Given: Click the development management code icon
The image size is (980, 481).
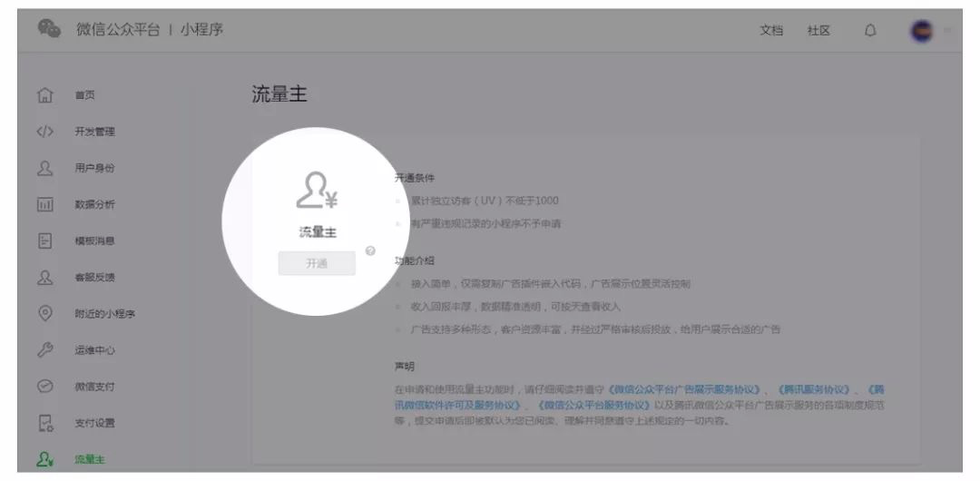Looking at the screenshot, I should click(45, 132).
